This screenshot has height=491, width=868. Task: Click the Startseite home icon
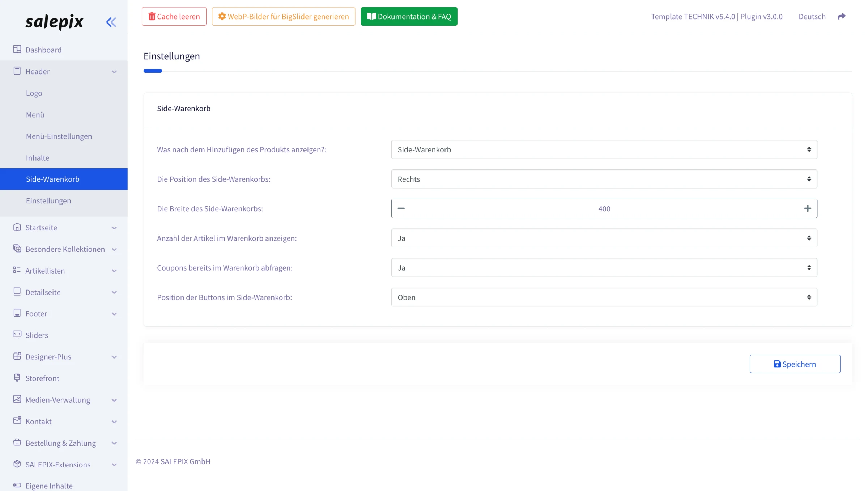(17, 227)
